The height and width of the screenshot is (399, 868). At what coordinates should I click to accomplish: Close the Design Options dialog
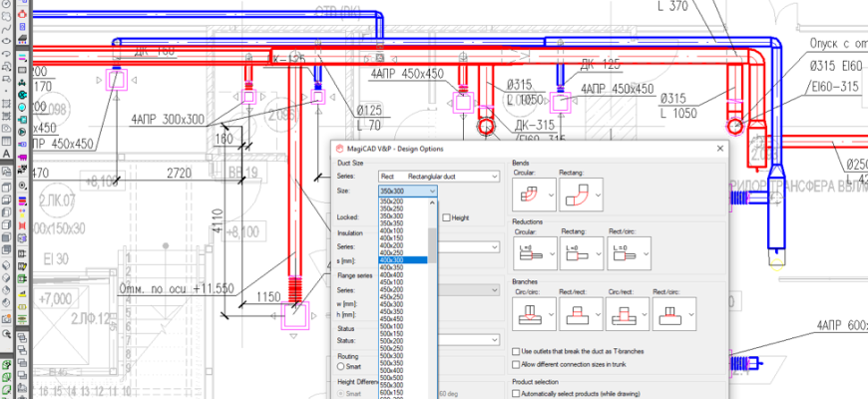[x=718, y=149]
